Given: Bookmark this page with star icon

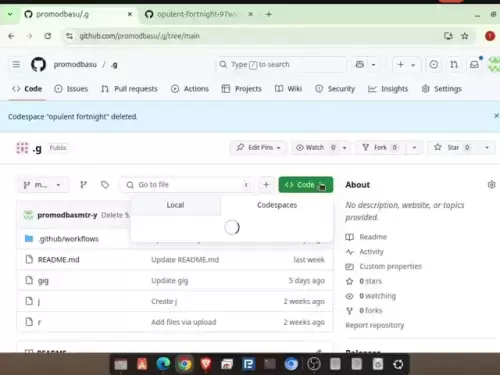Looking at the screenshot, I should coord(465,36).
